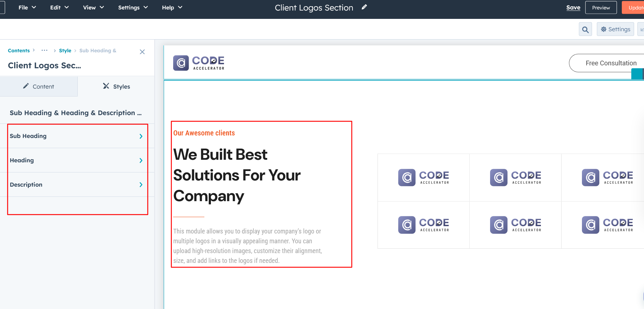Viewport: 644px width, 309px height.
Task: Expand the Sub Heading style group
Action: (77, 136)
